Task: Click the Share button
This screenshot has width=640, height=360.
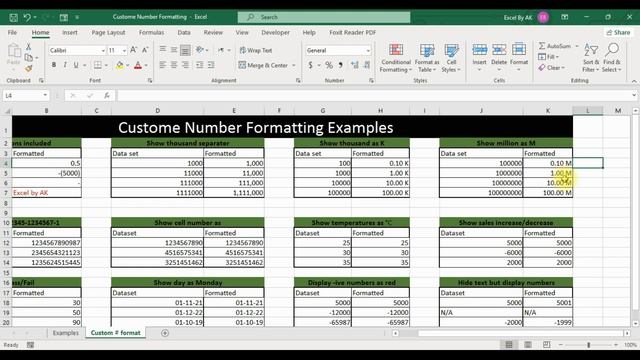Action: [618, 32]
